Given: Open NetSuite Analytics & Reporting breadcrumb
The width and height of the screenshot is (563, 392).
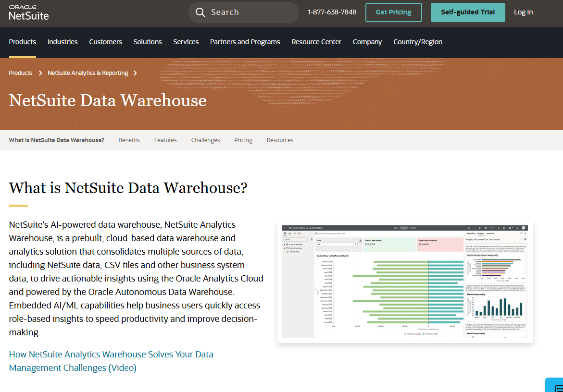Looking at the screenshot, I should click(x=88, y=73).
